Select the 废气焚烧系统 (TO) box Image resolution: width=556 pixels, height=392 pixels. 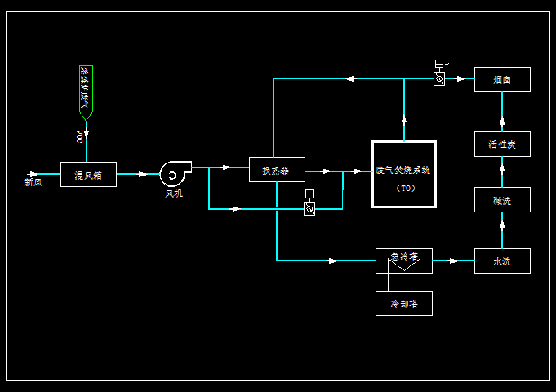(404, 174)
